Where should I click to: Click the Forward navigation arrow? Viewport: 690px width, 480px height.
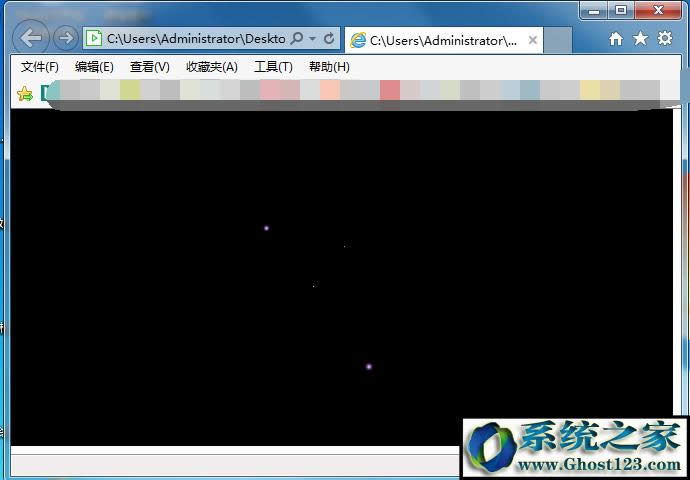coord(66,38)
